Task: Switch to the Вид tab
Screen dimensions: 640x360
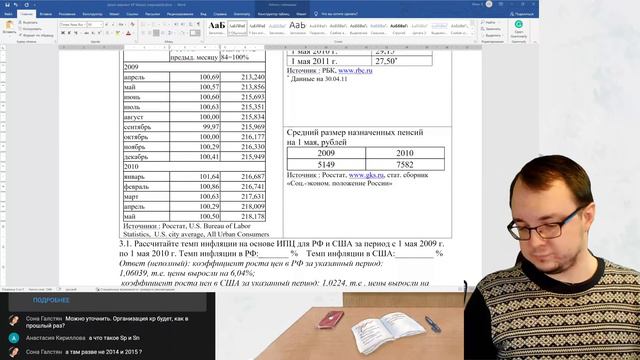Action: (x=203, y=14)
